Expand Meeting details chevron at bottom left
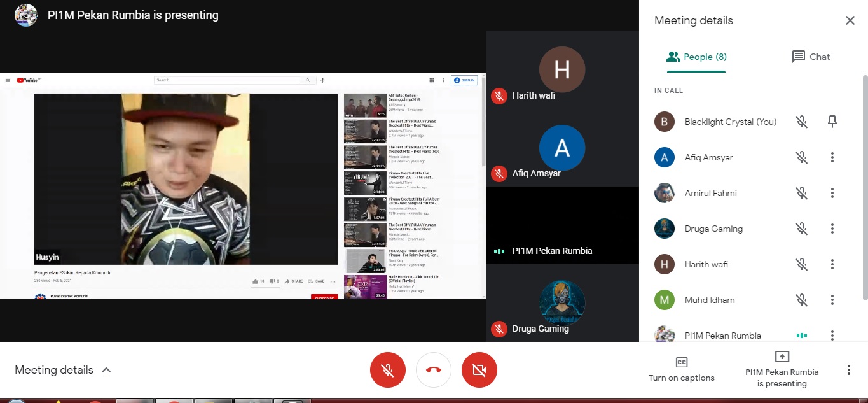The width and height of the screenshot is (868, 403). [x=106, y=370]
